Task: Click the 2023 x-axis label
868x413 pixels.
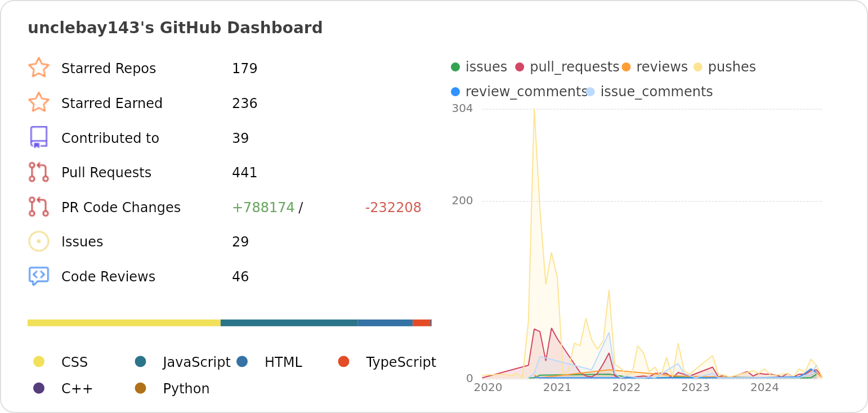Action: point(696,388)
